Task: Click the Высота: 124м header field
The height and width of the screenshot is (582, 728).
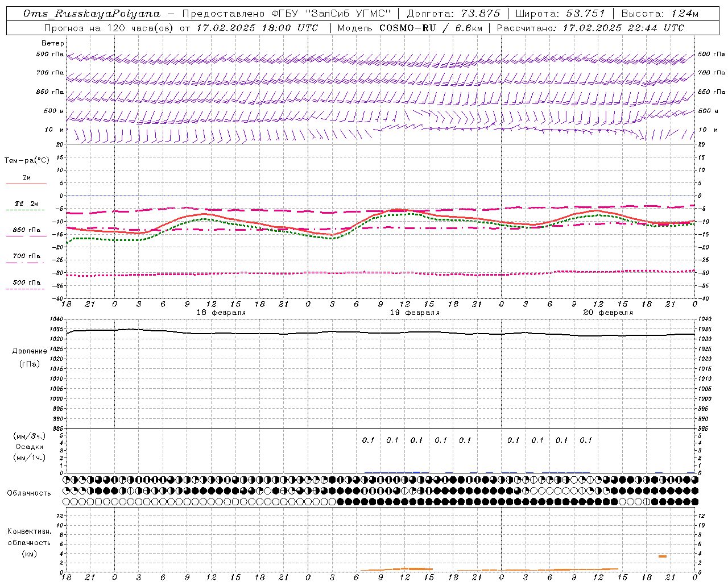Action: coord(660,14)
